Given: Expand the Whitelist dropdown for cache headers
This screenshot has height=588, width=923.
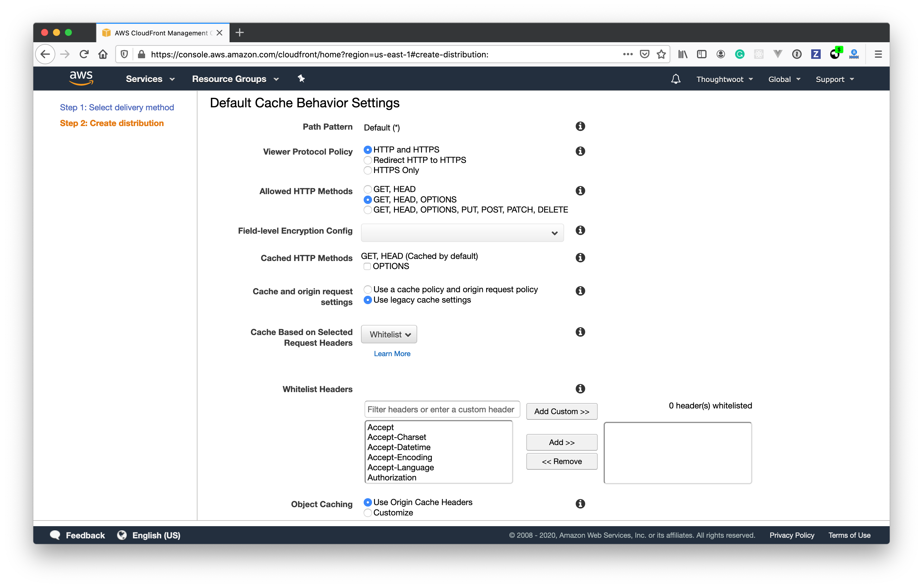Looking at the screenshot, I should tap(390, 334).
